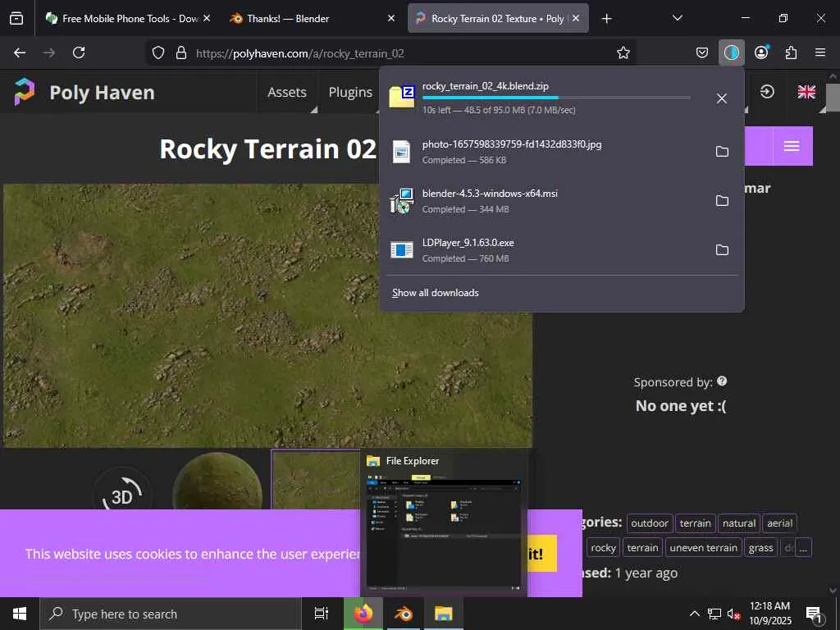Click the Poly Haven site title text
This screenshot has height=630, width=840.
tap(102, 92)
